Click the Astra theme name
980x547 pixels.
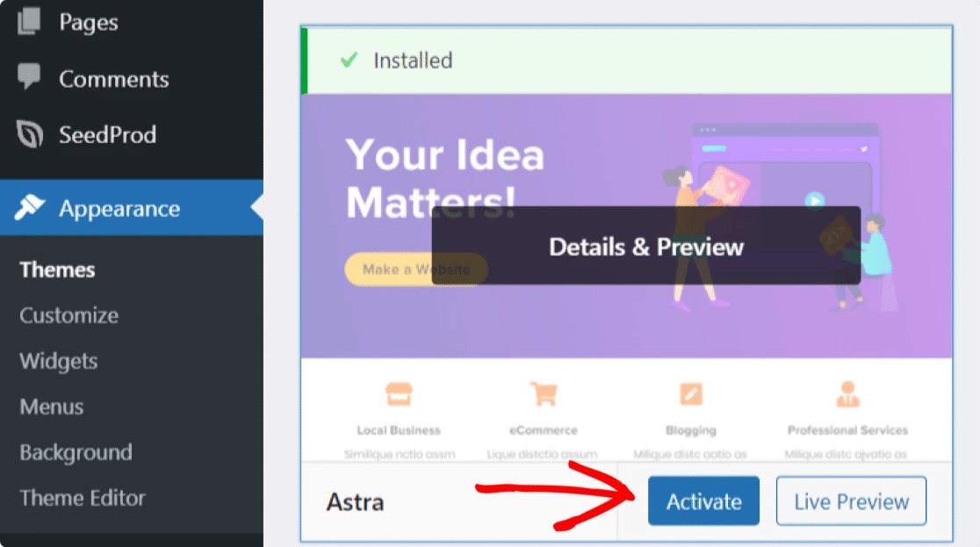355,502
